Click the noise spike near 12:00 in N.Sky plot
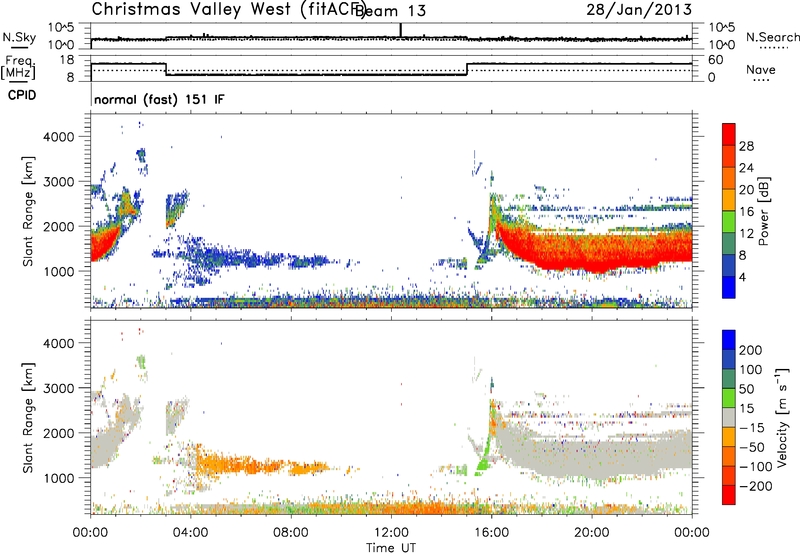Viewport: 800px width, 554px height. pyautogui.click(x=401, y=30)
